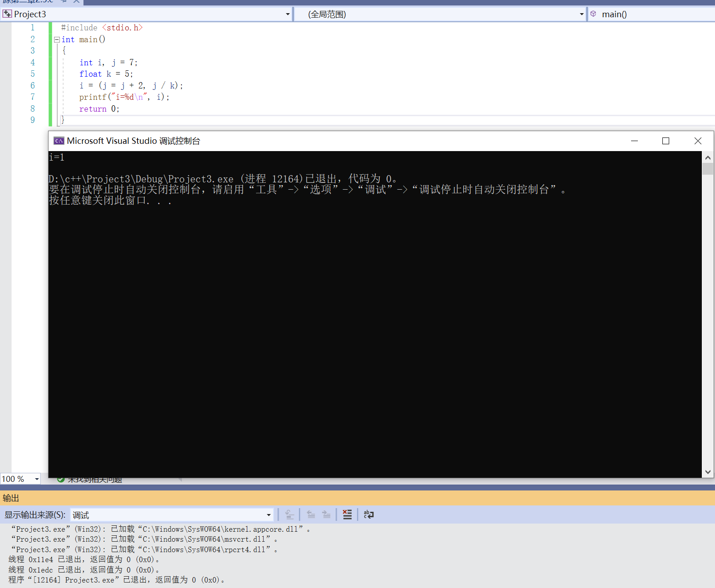Click '#include <stdio.h>' line
The width and height of the screenshot is (715, 588).
102,28
